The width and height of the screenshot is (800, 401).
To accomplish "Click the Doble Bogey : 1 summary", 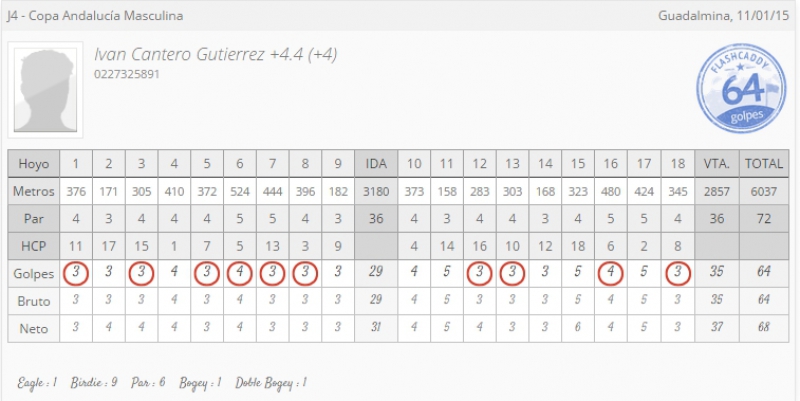I will coord(271,383).
